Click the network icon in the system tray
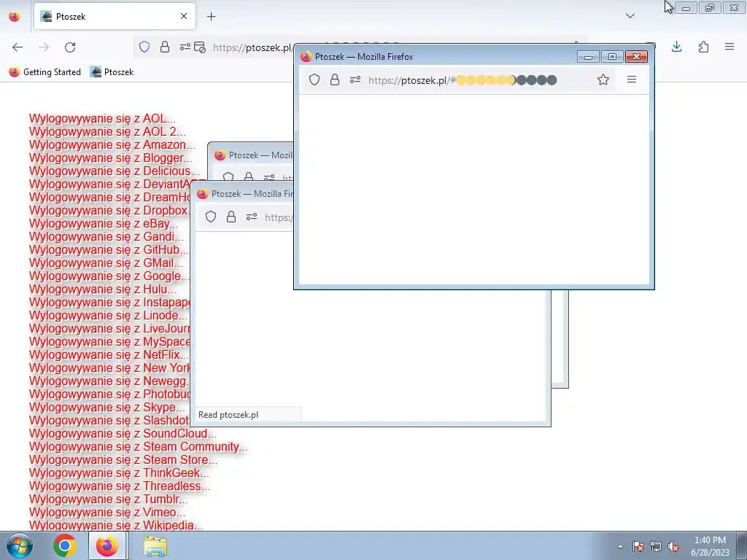 tap(656, 546)
